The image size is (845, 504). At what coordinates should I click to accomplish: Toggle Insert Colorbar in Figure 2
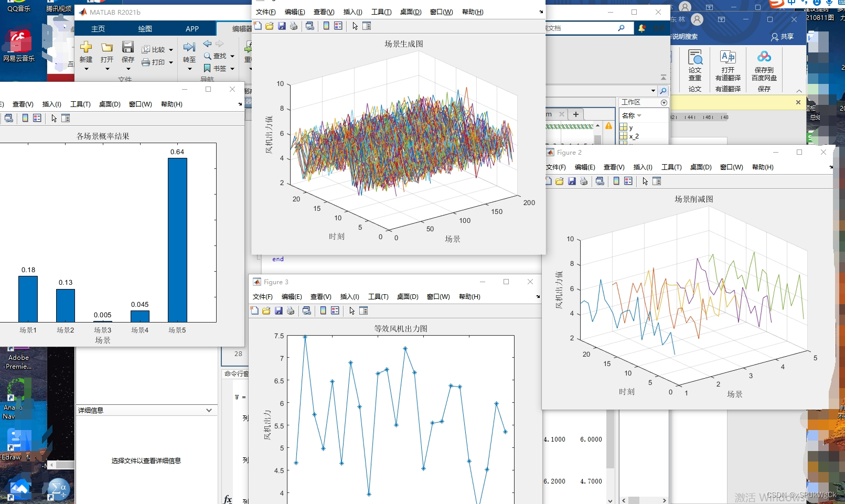(x=616, y=181)
